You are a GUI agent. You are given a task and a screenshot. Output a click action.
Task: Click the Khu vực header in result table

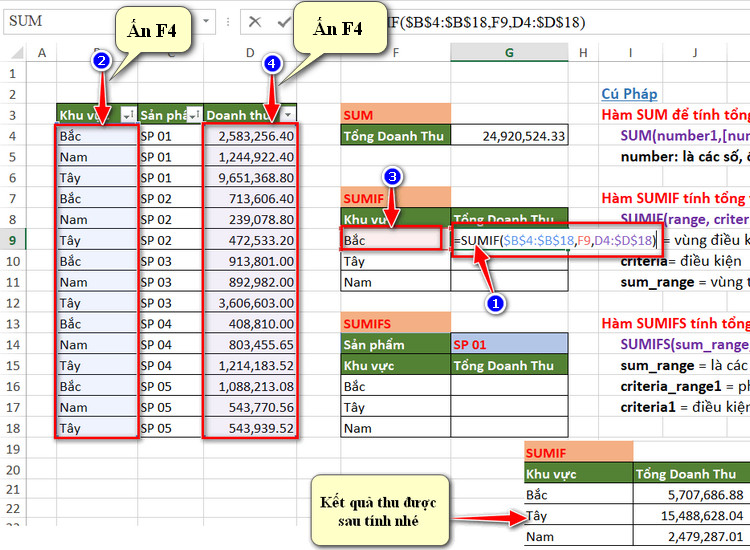pos(578,473)
